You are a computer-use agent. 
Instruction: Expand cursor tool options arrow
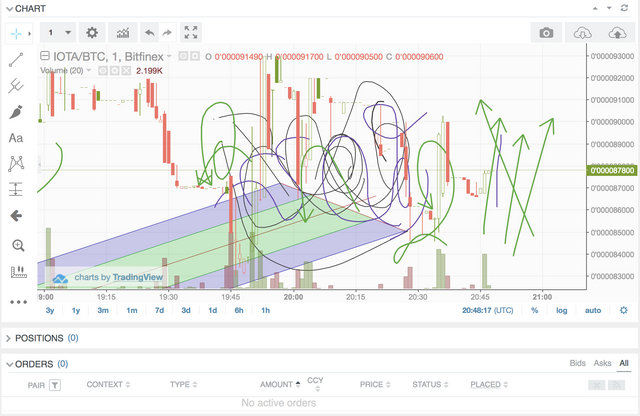[x=30, y=33]
